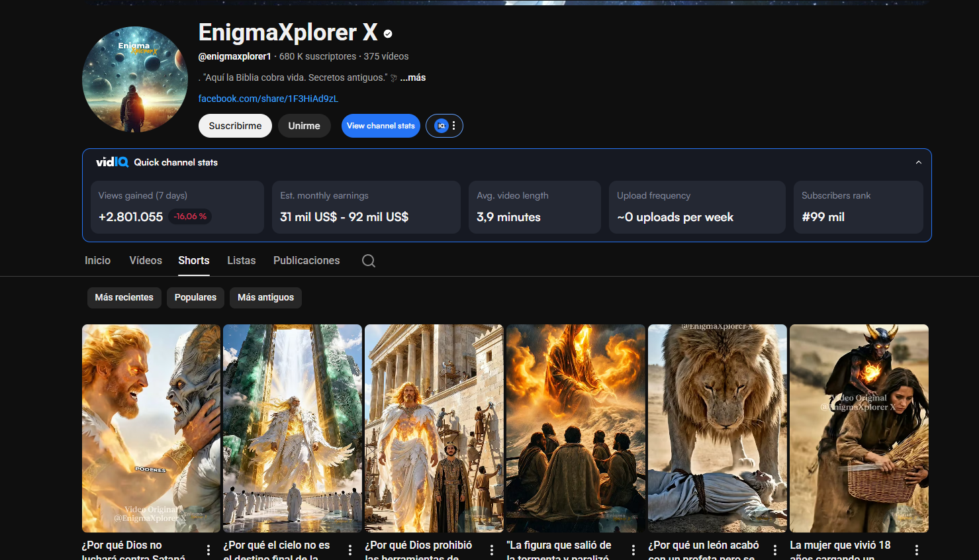
Task: Click the Avg. video length stat card
Action: 535,207
